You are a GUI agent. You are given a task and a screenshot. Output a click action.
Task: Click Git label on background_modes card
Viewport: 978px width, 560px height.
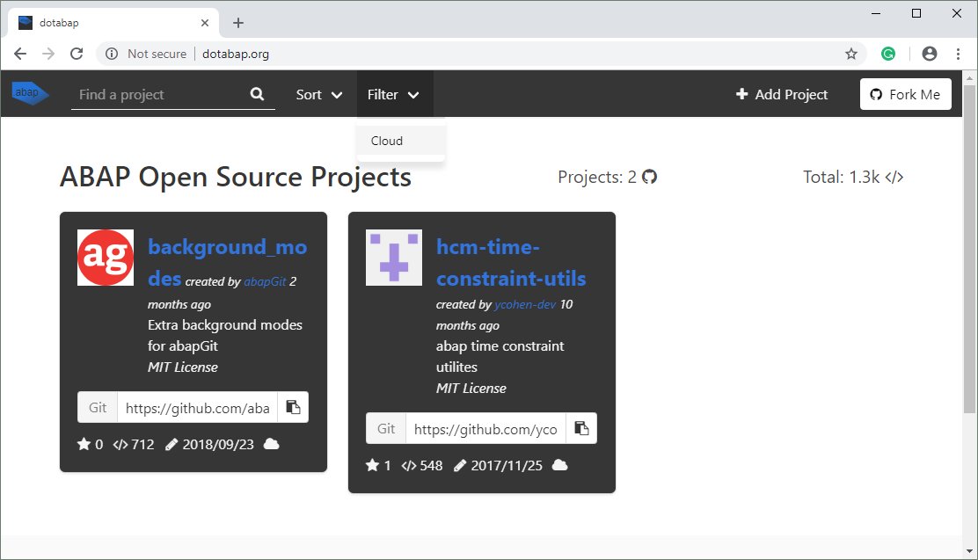[x=98, y=407]
